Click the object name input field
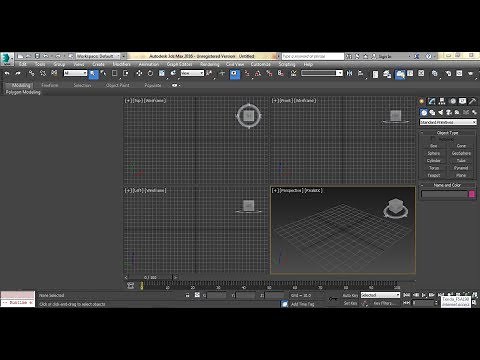The image size is (480, 360). pyautogui.click(x=444, y=194)
